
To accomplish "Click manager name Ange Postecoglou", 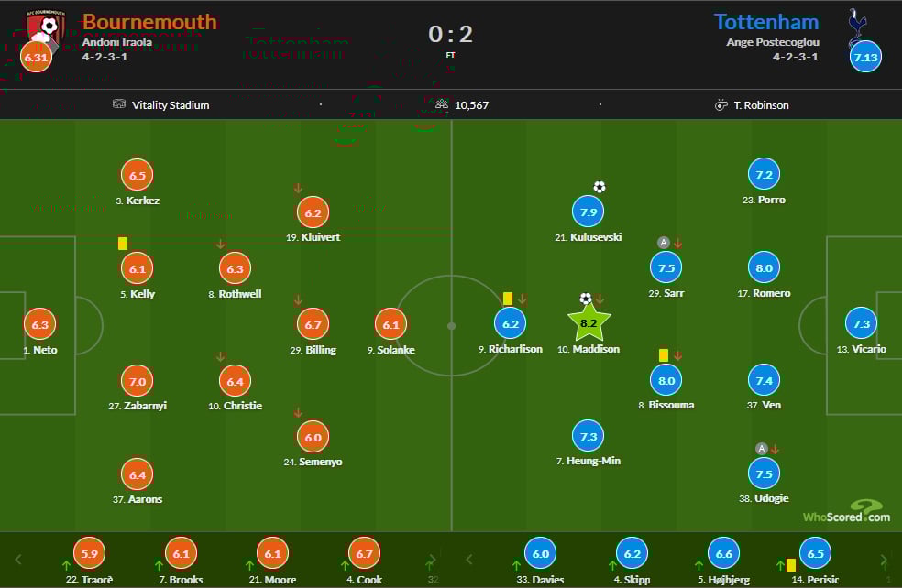I will pos(773,42).
